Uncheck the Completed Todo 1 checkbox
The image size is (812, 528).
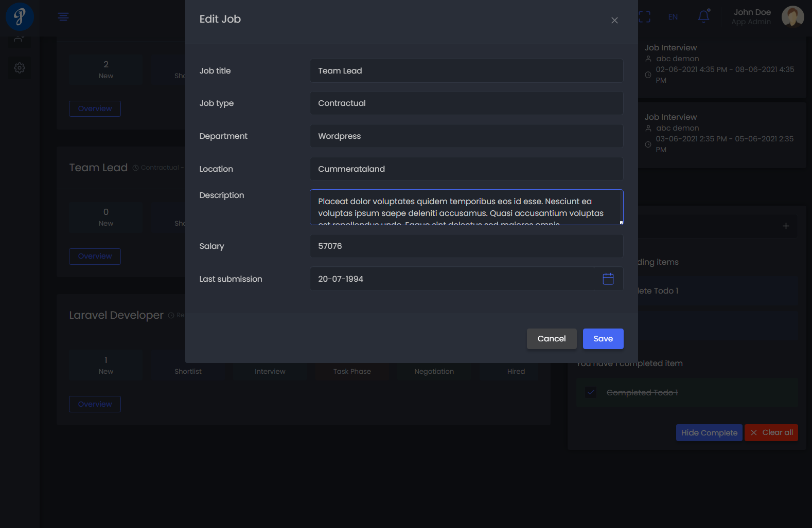pyautogui.click(x=591, y=392)
